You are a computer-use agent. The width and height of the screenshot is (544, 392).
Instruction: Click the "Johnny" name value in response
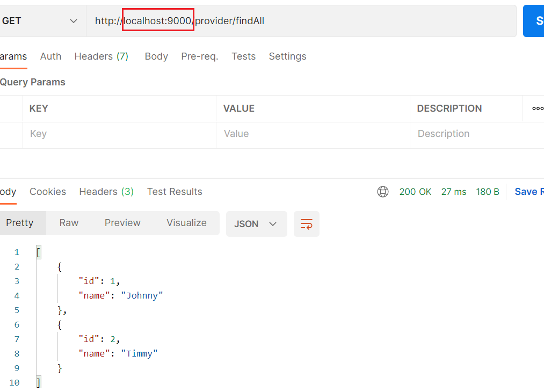point(142,295)
